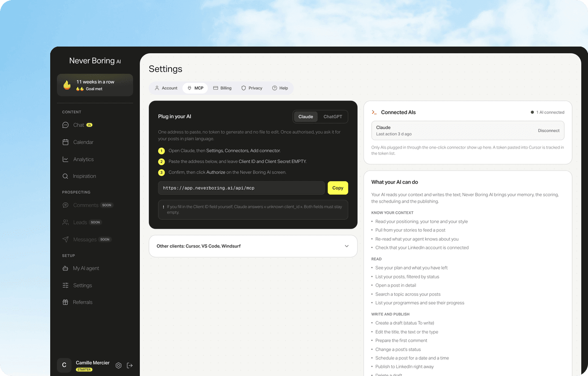This screenshot has width=588, height=376.
Task: Click the flame streak card showing 11 weeks
Action: click(95, 85)
